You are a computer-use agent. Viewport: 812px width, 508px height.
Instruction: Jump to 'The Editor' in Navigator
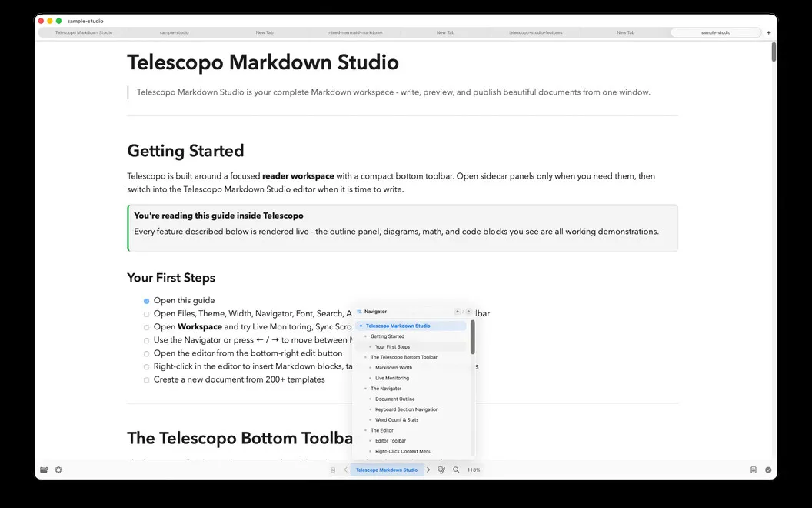click(x=411, y=430)
